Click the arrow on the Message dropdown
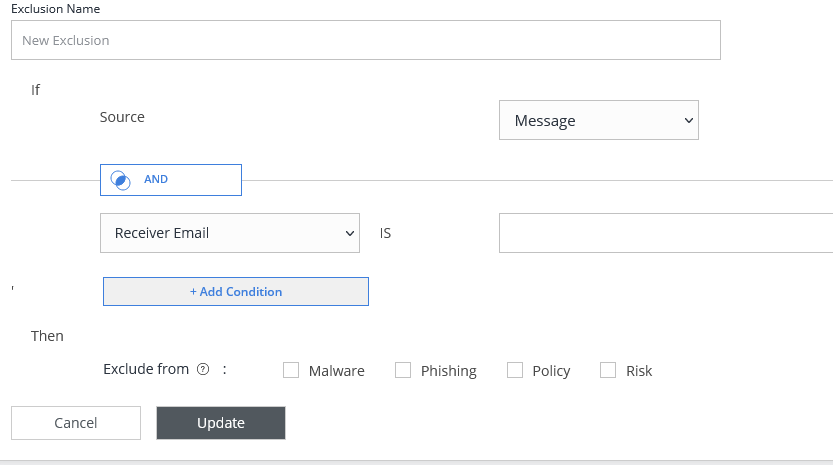 point(688,121)
